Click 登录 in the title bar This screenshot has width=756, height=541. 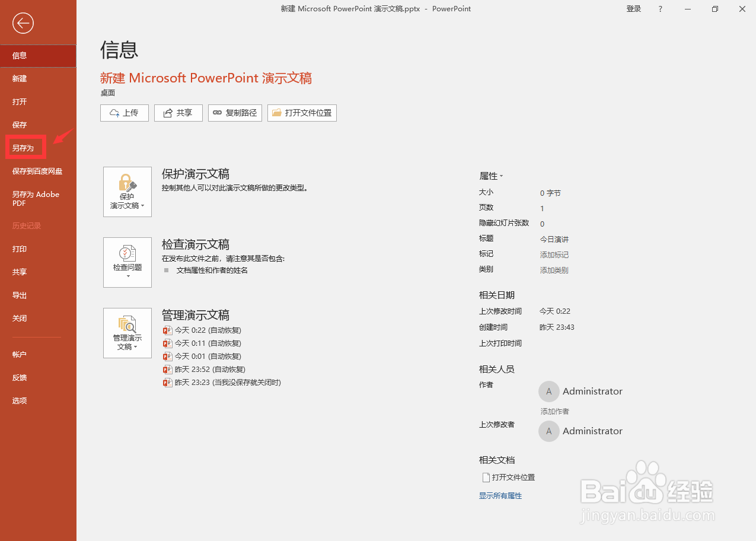pyautogui.click(x=634, y=9)
